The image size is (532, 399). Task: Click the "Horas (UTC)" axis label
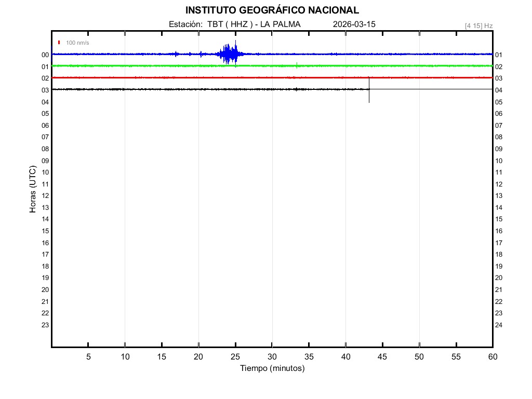click(x=33, y=190)
